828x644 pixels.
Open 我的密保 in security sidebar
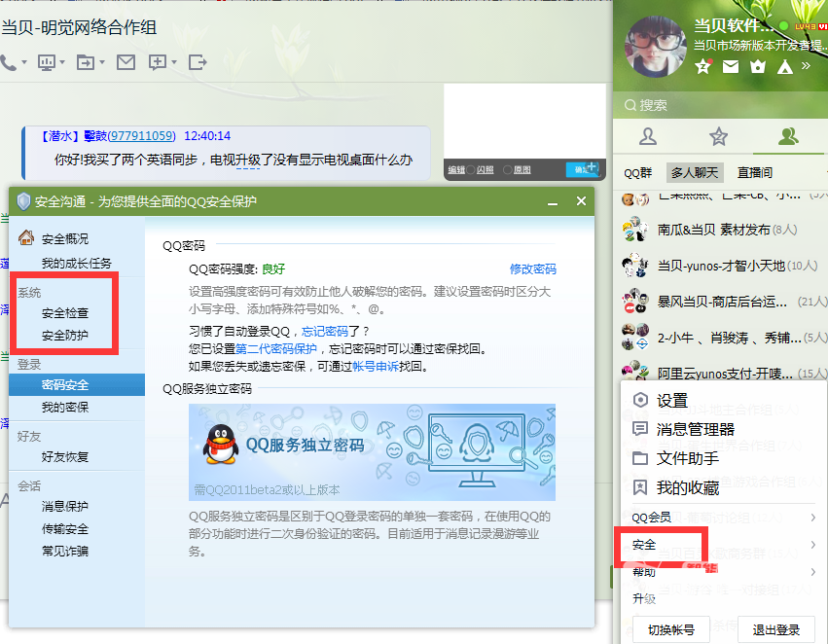tap(65, 407)
